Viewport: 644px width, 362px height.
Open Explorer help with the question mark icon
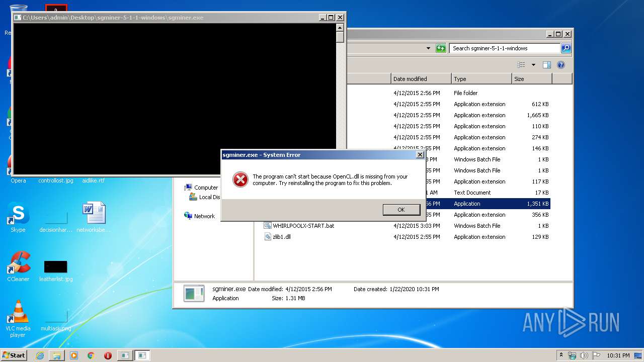(x=561, y=65)
